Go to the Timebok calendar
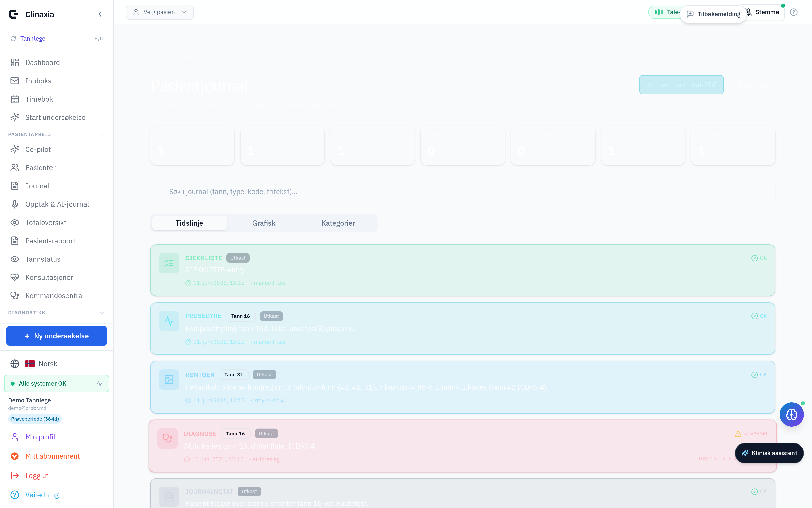Screen dimensions: 812x508 tap(56, 99)
